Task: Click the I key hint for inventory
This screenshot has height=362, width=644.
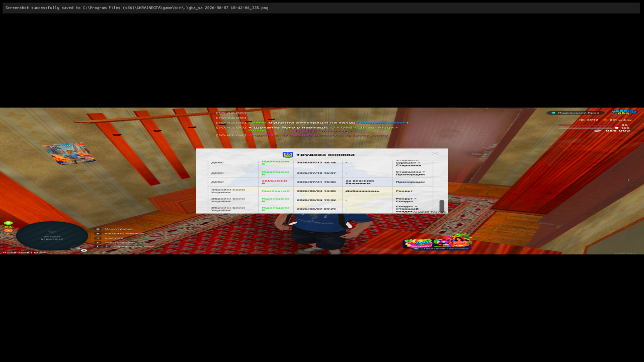Action: click(x=98, y=238)
